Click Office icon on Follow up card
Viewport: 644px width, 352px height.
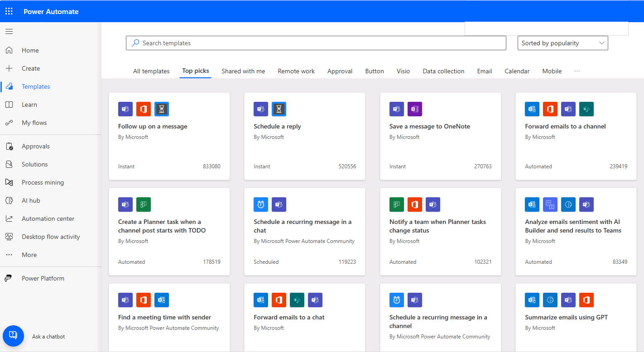tap(144, 109)
